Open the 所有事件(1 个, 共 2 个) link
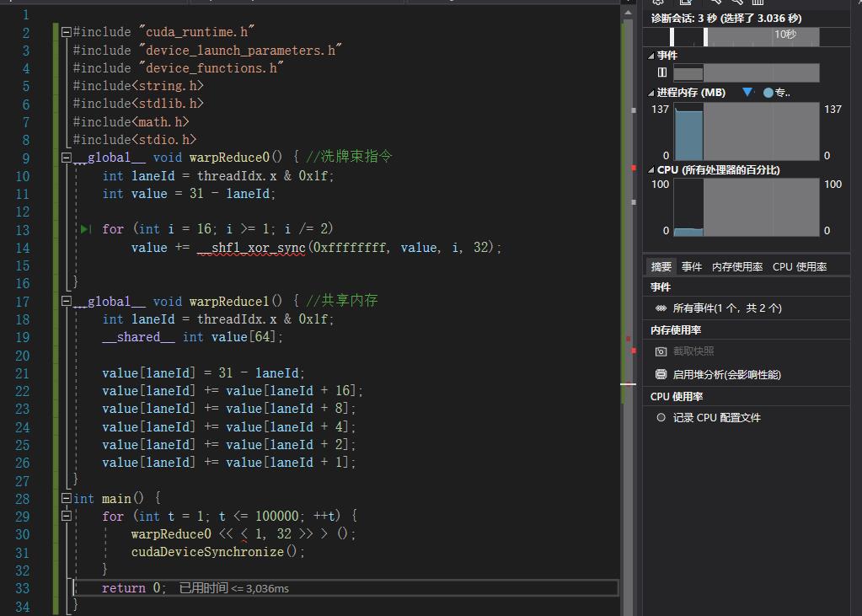The width and height of the screenshot is (862, 616). tap(727, 308)
